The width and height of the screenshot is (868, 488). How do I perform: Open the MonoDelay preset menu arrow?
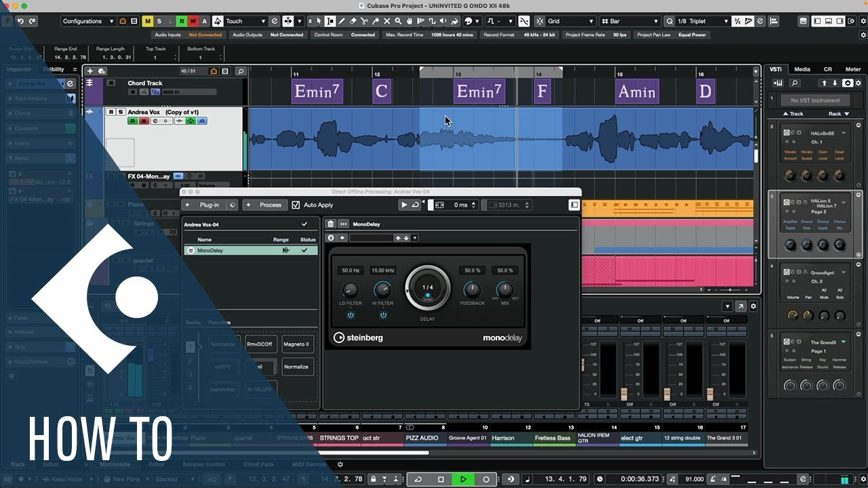pos(415,238)
